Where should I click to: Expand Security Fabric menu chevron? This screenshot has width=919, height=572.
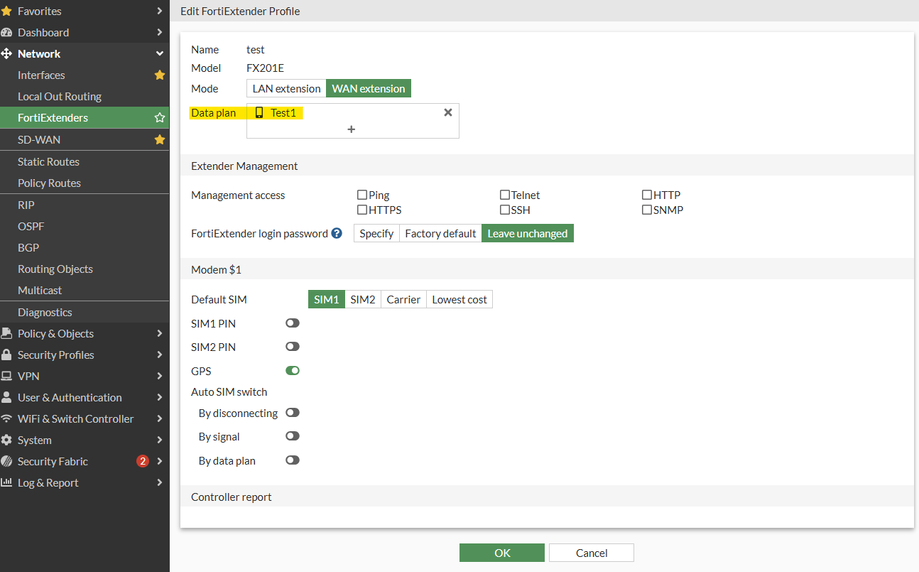pyautogui.click(x=159, y=461)
